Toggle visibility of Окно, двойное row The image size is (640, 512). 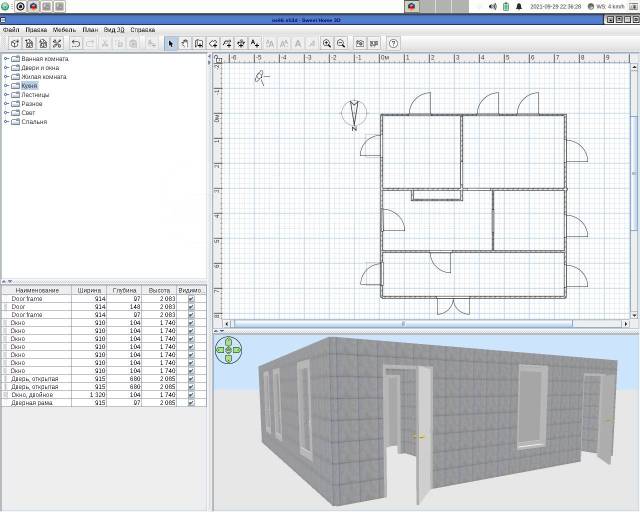coord(191,395)
